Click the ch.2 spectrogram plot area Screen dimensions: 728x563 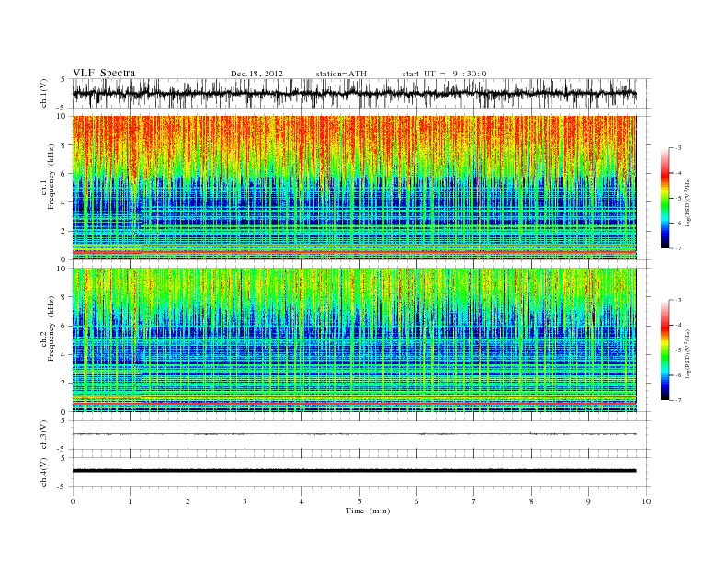click(x=354, y=340)
